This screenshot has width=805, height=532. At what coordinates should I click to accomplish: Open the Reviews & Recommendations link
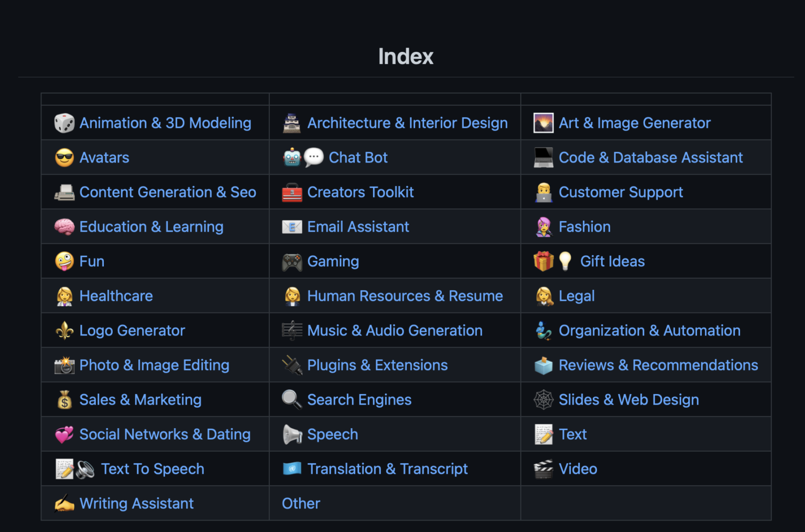tap(658, 365)
